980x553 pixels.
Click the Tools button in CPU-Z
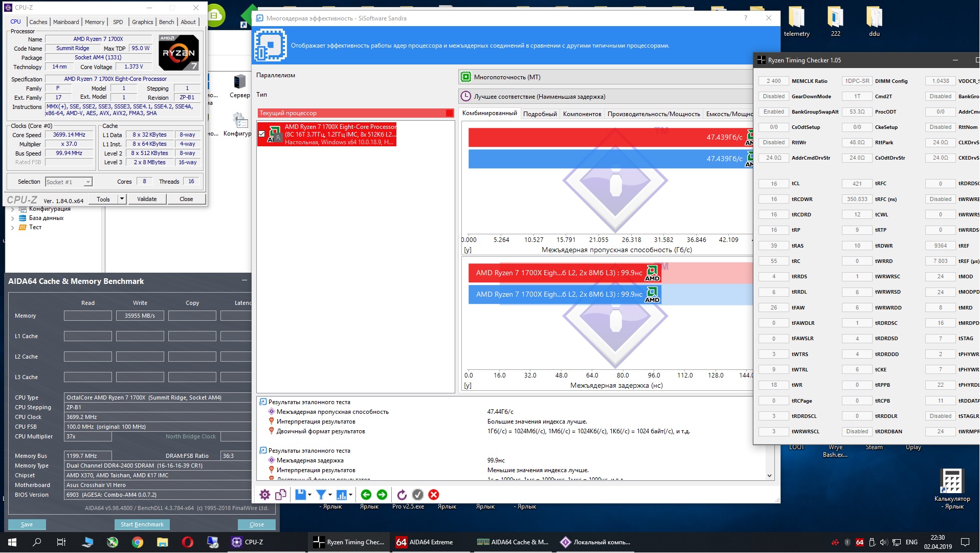(x=103, y=199)
